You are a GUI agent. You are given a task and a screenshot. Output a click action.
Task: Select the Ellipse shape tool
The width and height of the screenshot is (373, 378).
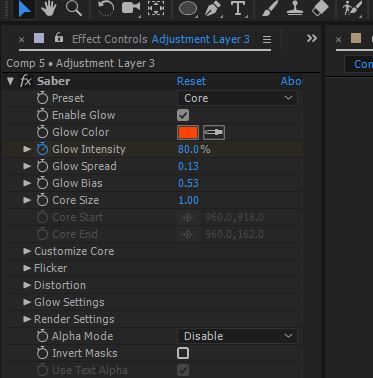click(188, 9)
